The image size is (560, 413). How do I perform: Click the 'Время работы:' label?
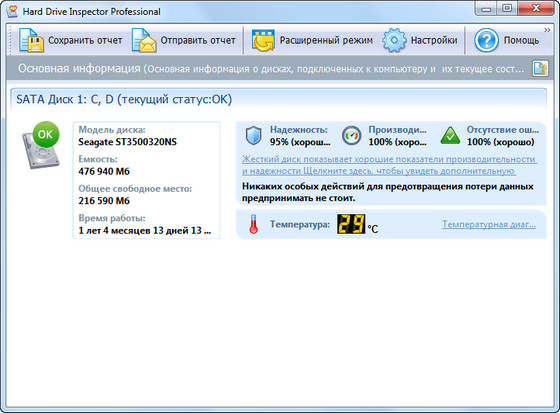[112, 218]
